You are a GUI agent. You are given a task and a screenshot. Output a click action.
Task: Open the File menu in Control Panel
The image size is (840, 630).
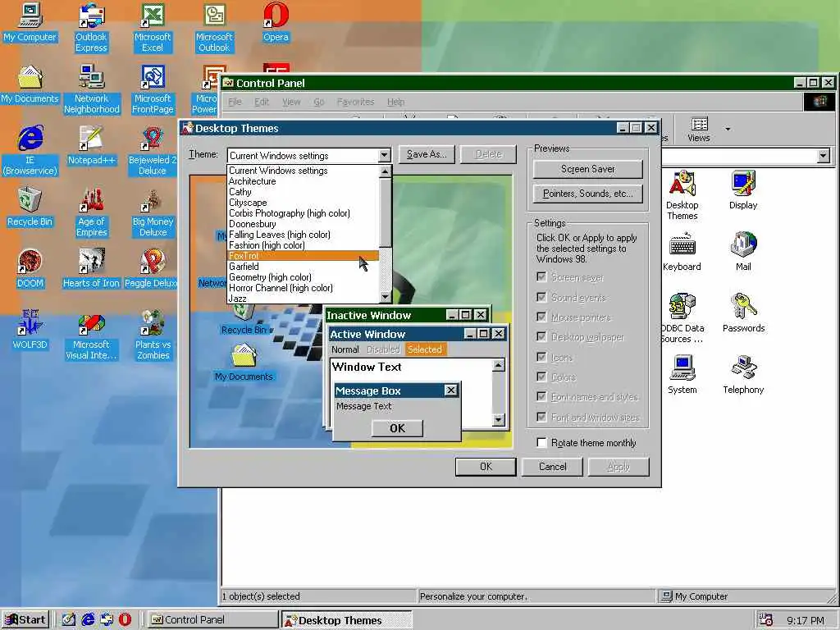(235, 102)
